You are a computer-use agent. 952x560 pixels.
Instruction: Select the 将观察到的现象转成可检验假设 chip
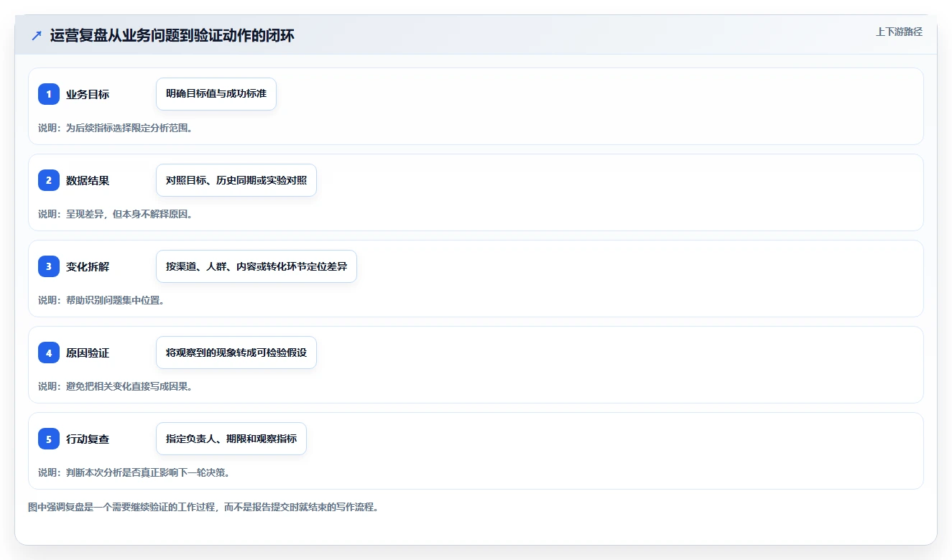click(x=236, y=353)
